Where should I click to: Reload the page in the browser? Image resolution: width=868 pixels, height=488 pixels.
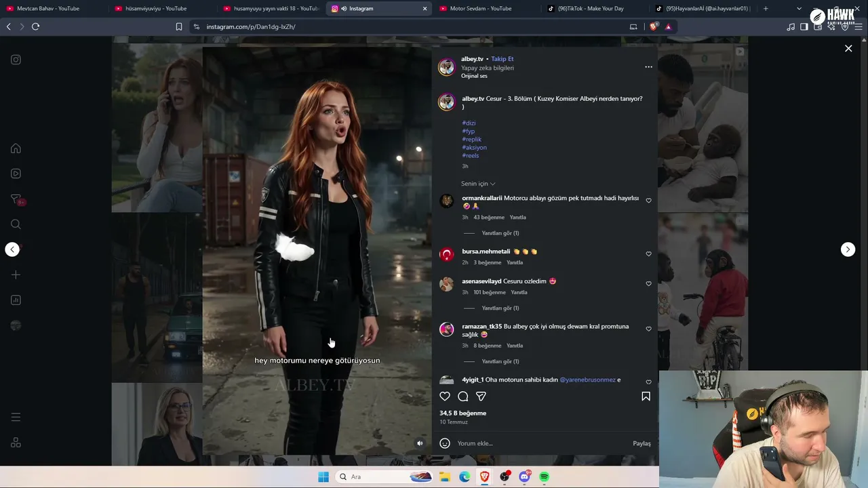(35, 26)
